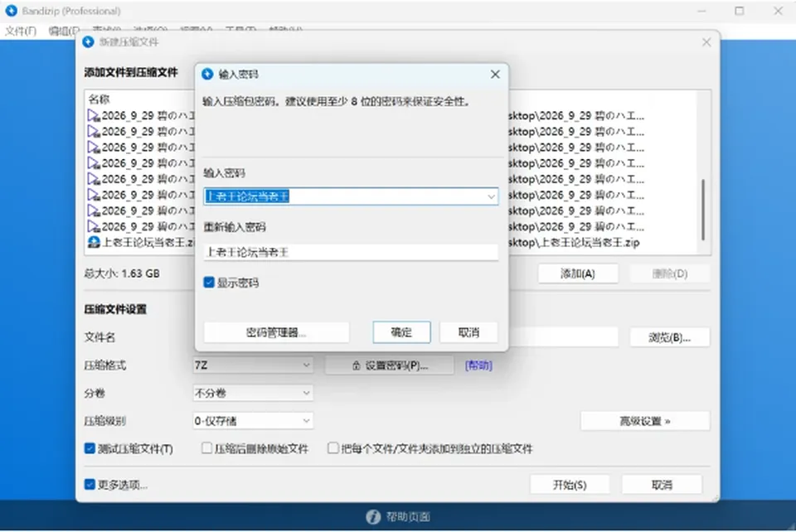This screenshot has width=796, height=532.
Task: Open the 压缩级别 dropdown showing 0-仅存储
Action: (x=252, y=421)
